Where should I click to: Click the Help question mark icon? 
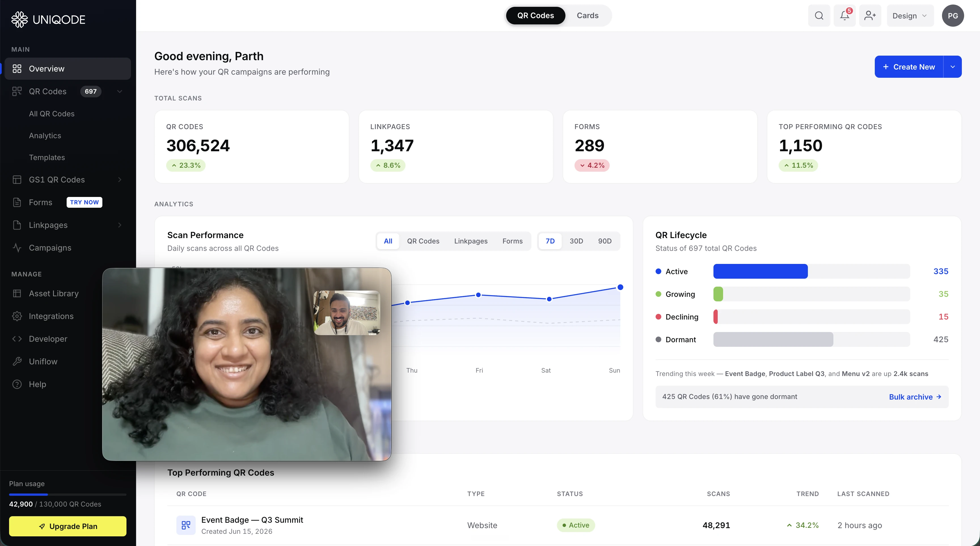[17, 384]
